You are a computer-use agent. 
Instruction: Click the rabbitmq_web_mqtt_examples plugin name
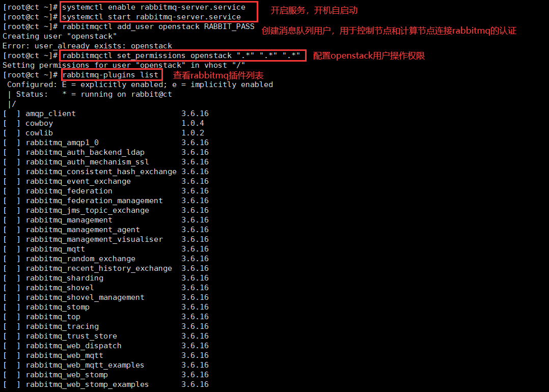tap(85, 365)
